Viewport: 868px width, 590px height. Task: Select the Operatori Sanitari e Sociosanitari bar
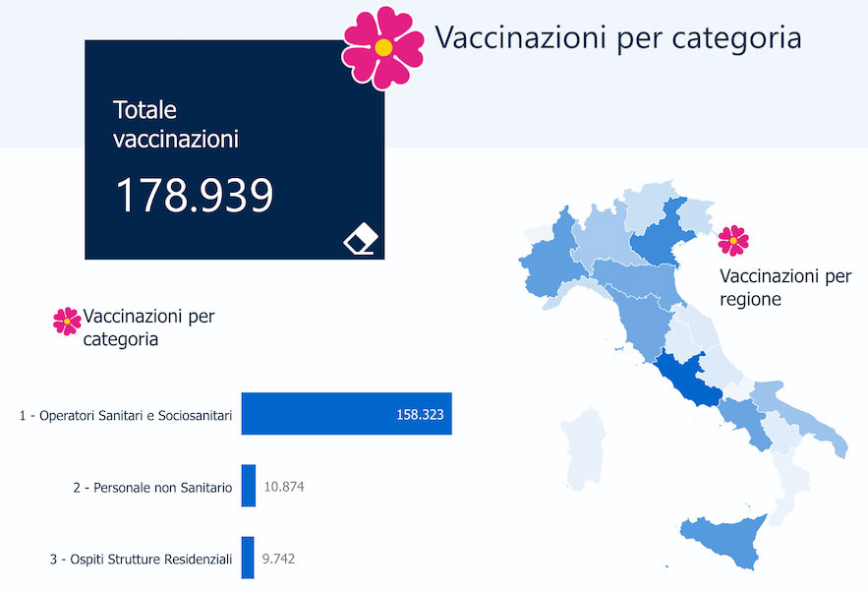click(x=346, y=415)
